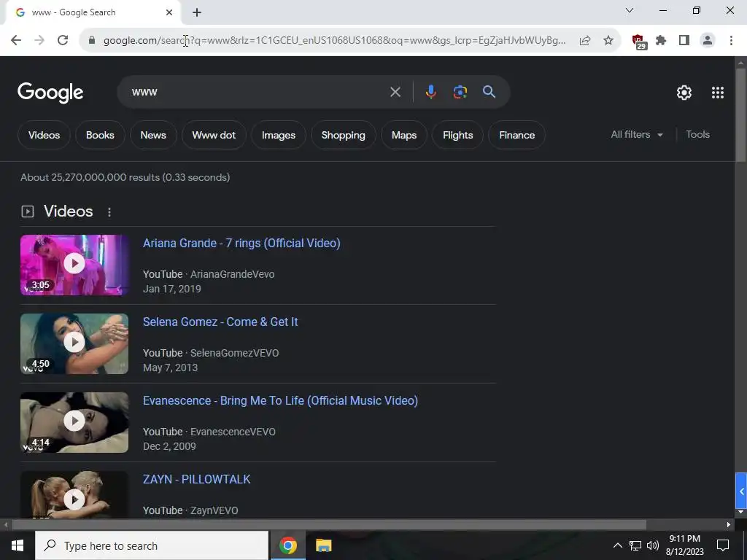This screenshot has height=560, width=747.
Task: Expand the blue side tab chevron
Action: 741,491
